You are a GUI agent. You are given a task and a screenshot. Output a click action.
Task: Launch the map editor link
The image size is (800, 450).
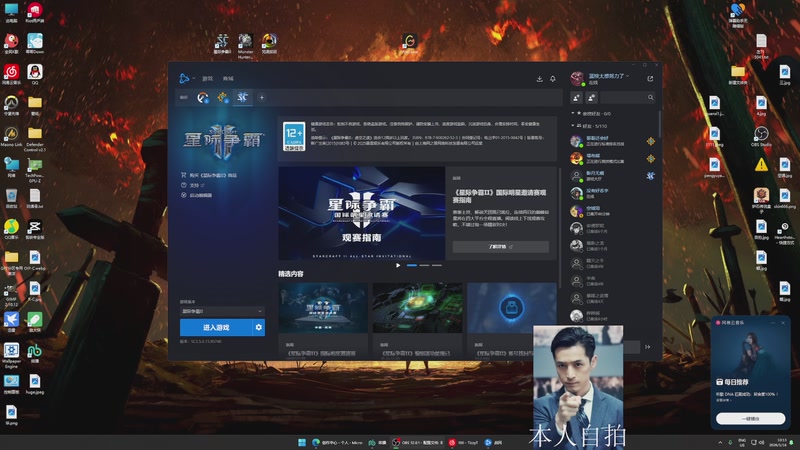(196, 195)
